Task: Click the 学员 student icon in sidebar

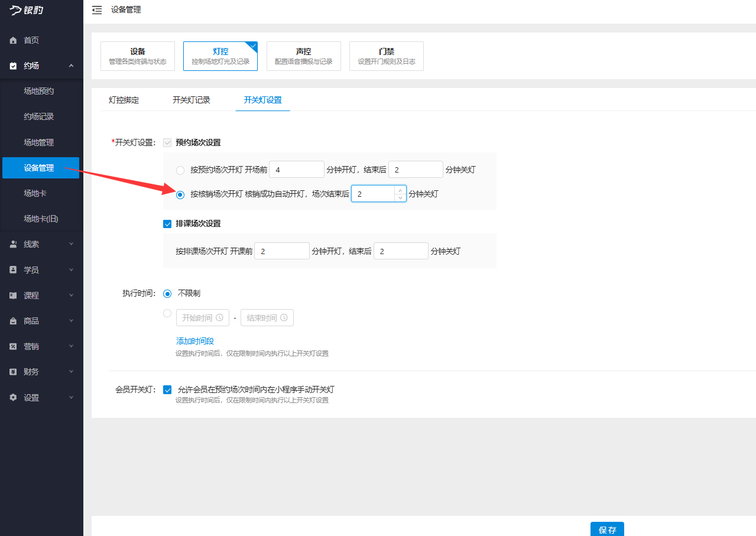Action: point(13,270)
